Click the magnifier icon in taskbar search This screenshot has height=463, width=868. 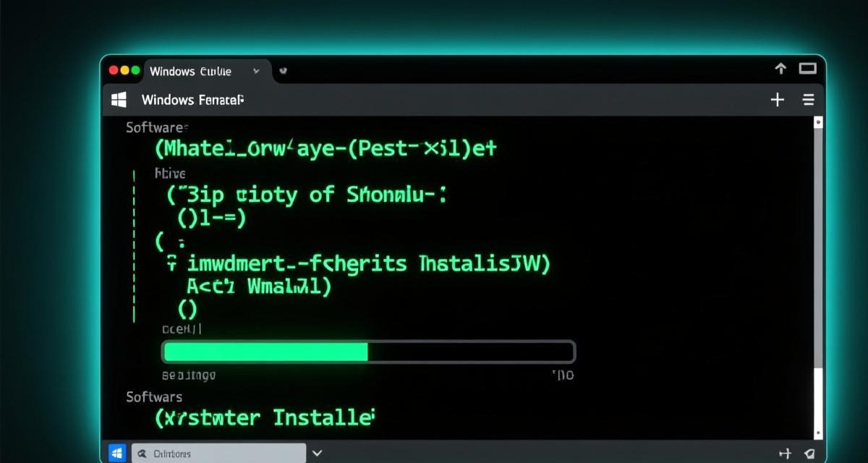click(140, 454)
